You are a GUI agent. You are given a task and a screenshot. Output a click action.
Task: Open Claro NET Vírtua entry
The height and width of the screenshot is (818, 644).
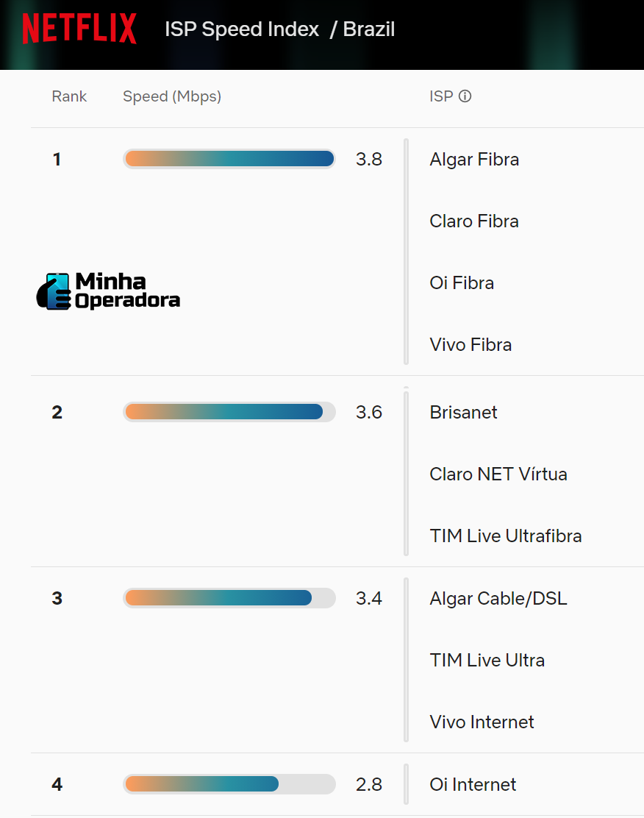click(x=498, y=474)
